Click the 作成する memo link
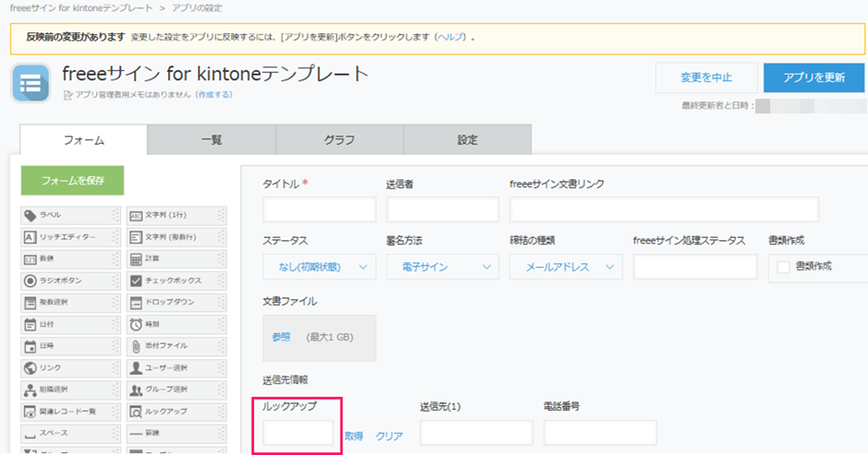Viewport: 868px width, 455px height. click(214, 95)
